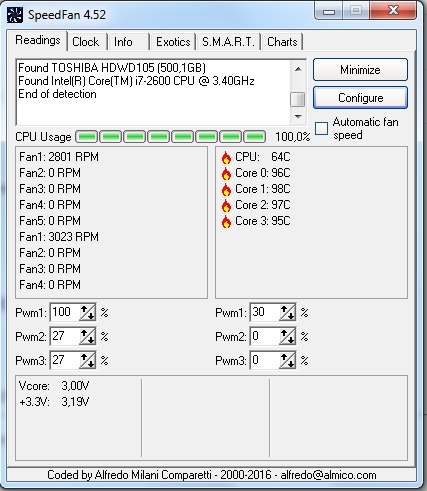Click the SpeedFan app icon in title bar

[x=15, y=15]
